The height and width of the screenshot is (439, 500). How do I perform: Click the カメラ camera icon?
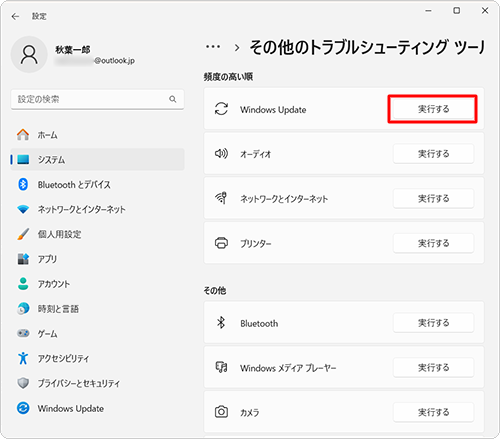point(221,412)
